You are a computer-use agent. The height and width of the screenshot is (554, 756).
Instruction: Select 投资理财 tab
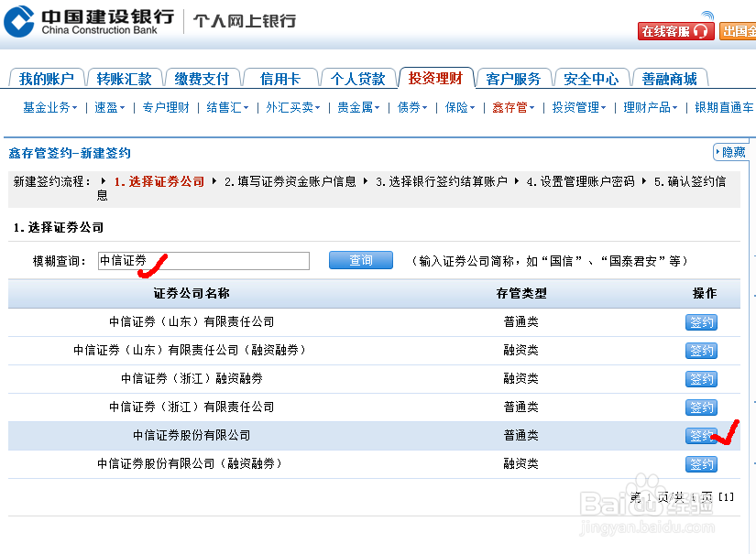click(x=436, y=78)
